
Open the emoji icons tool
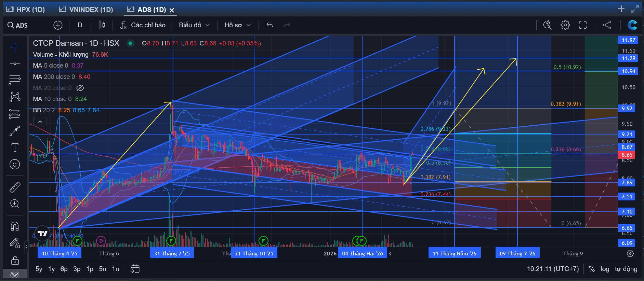(15, 164)
